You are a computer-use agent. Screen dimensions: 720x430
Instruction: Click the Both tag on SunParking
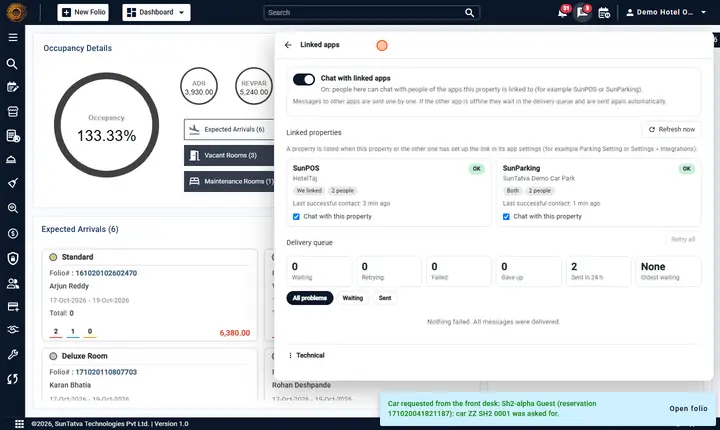click(513, 191)
